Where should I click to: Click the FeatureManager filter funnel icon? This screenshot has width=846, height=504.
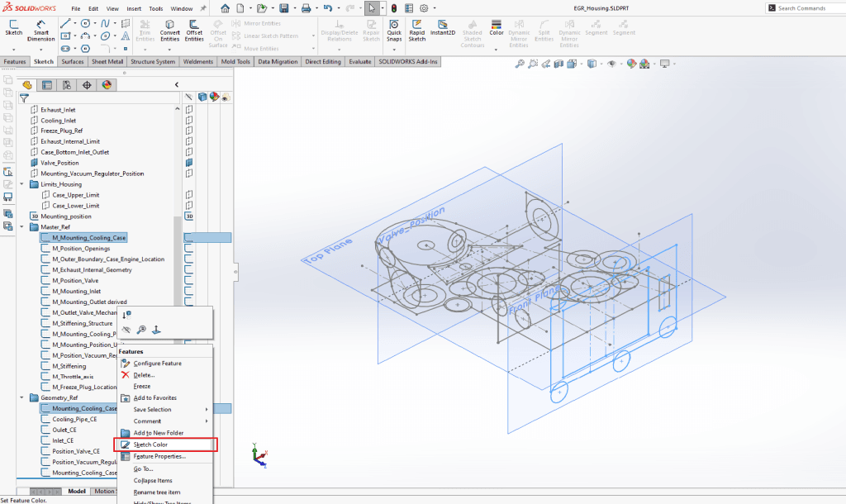(x=25, y=97)
